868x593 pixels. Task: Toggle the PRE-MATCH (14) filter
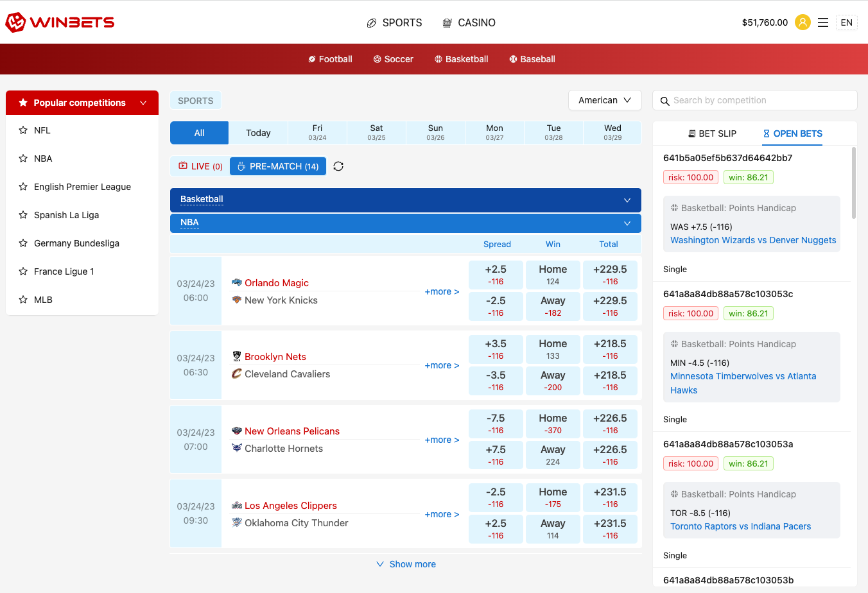pos(278,166)
